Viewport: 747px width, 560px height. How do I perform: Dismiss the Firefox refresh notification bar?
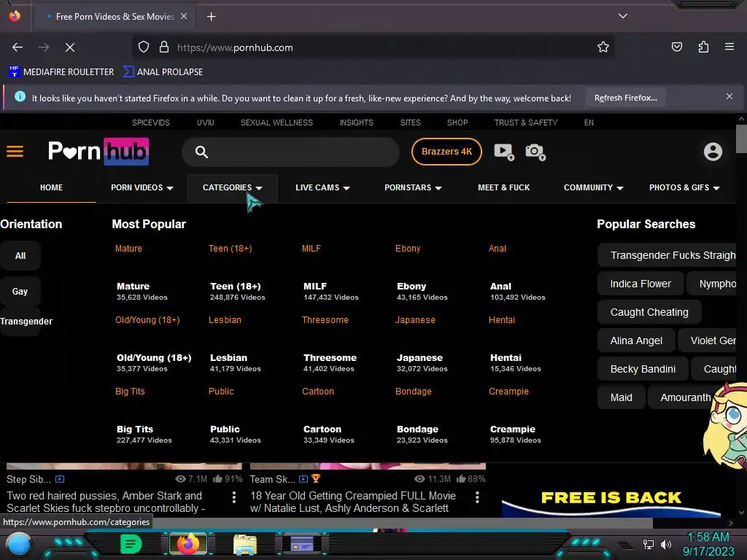tap(729, 97)
